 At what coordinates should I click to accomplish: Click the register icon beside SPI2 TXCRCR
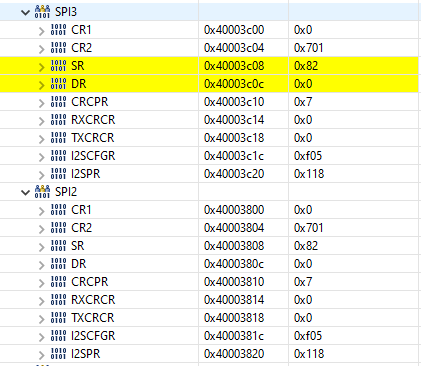point(58,318)
